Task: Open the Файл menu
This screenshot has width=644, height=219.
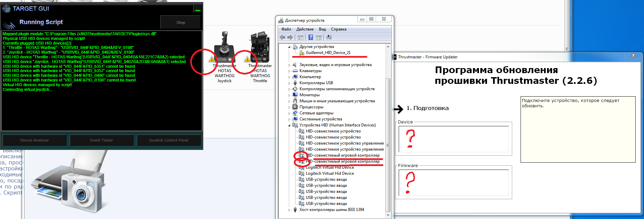Action: pos(286,29)
